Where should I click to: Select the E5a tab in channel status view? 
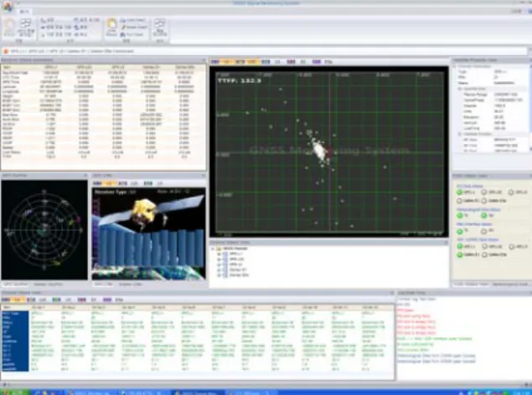[113, 300]
